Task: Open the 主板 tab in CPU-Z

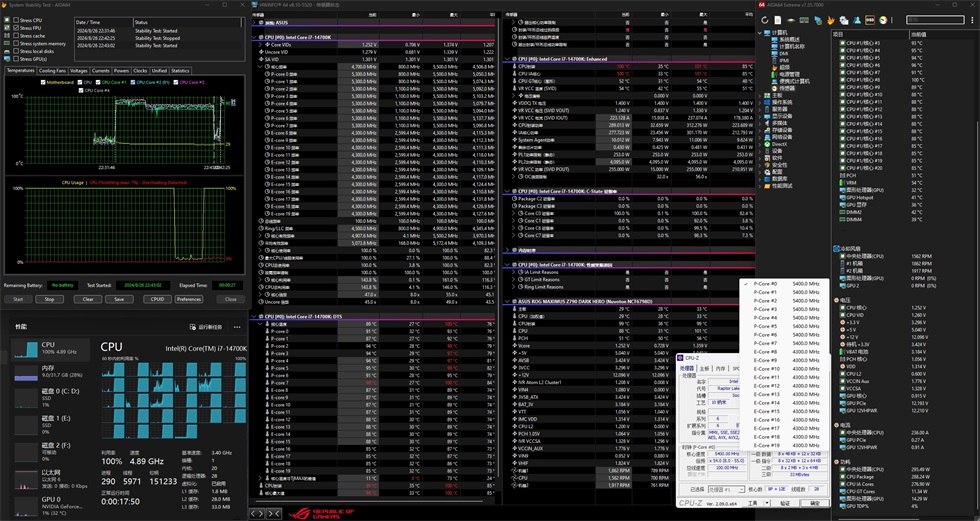Action: pyautogui.click(x=704, y=369)
